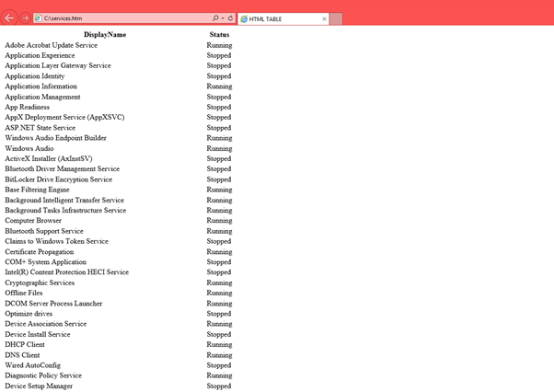Select COM+ System Application text
The width and height of the screenshot is (554, 392).
(x=46, y=262)
